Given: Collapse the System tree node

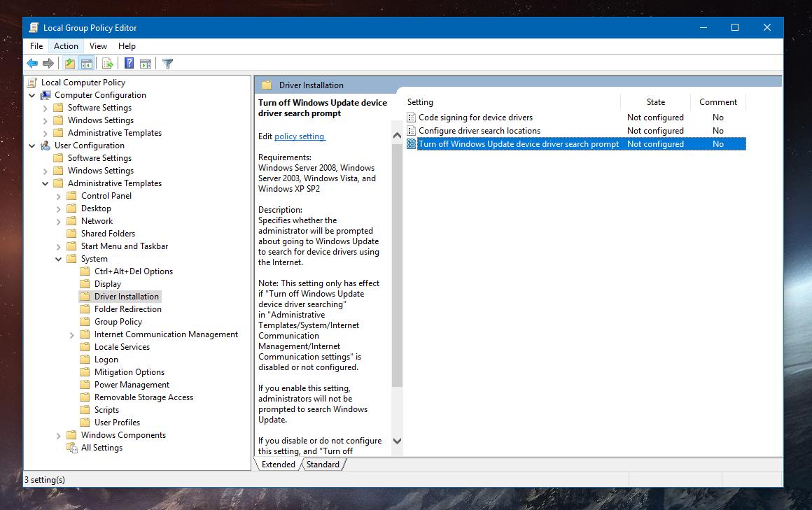Looking at the screenshot, I should tap(59, 260).
